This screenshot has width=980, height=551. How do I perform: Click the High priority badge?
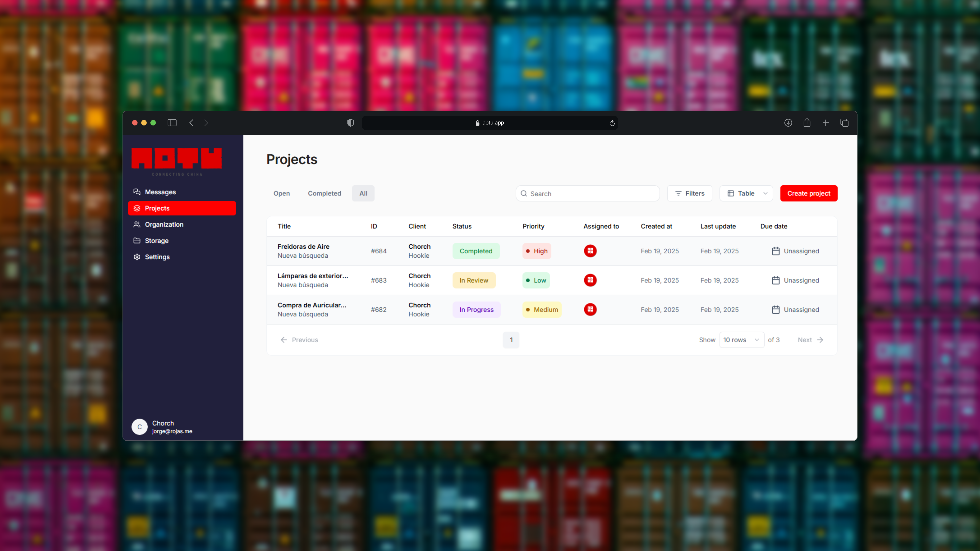point(537,251)
